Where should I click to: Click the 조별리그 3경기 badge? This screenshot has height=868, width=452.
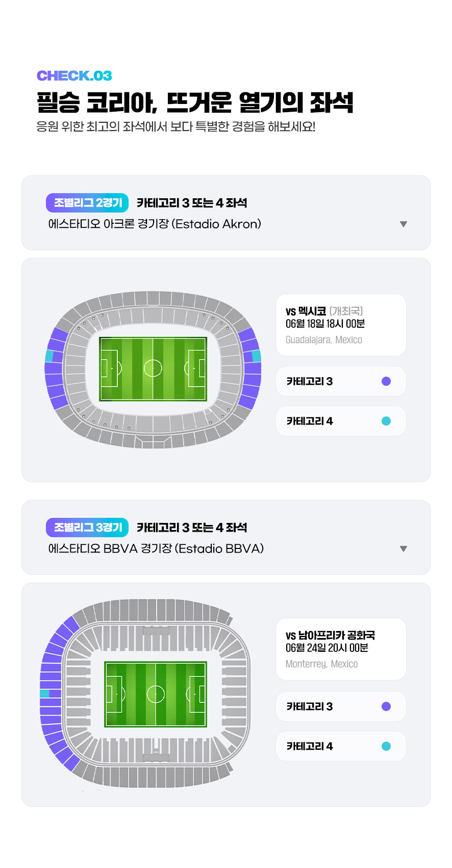click(x=87, y=528)
